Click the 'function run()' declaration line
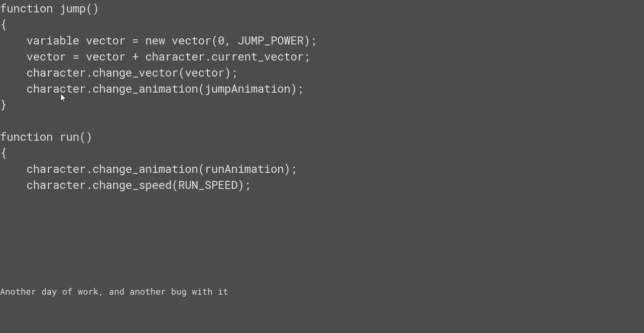644x333 pixels. [46, 137]
